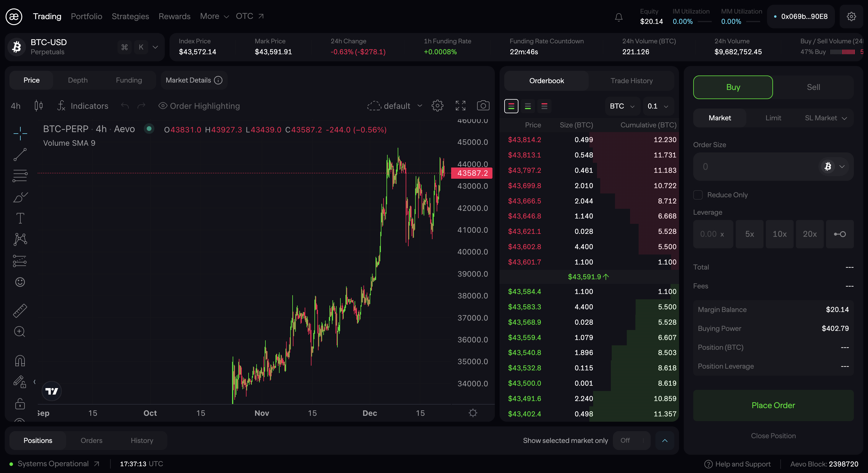Select the trend line drawing tool

(x=20, y=155)
